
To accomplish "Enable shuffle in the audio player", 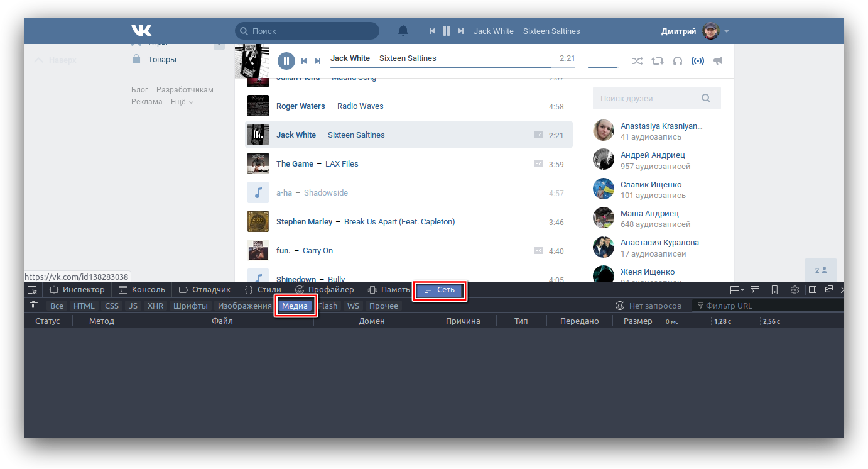I will (637, 61).
